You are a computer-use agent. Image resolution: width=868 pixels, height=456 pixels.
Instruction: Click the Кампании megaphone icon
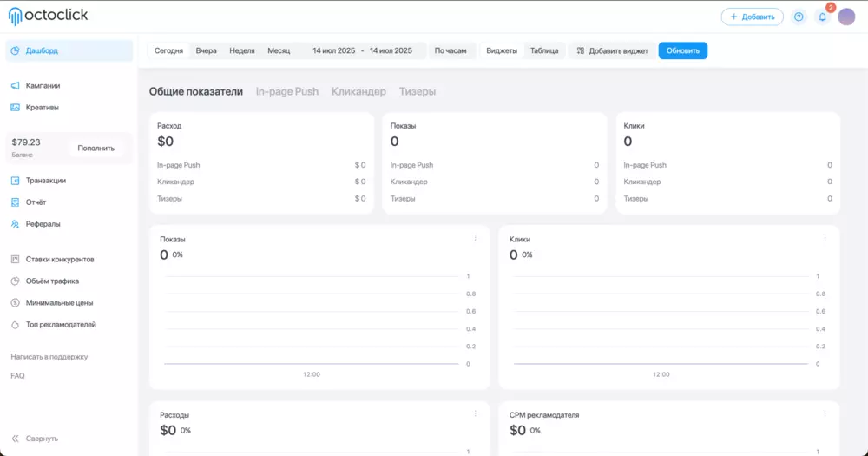[15, 85]
